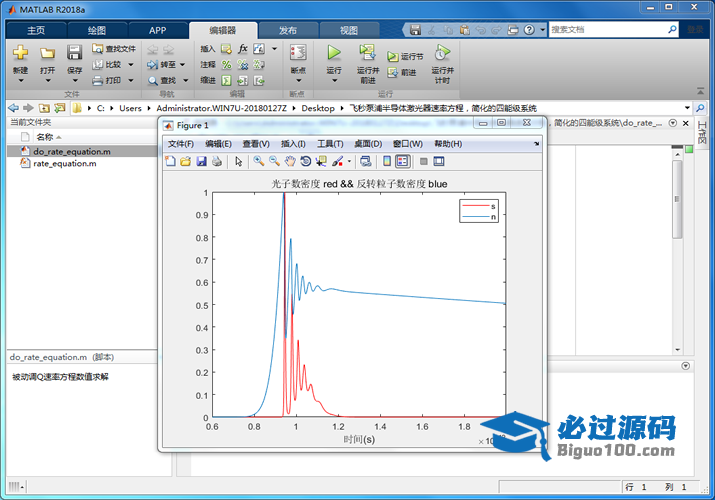Switch to the View (视图) tab

[349, 30]
